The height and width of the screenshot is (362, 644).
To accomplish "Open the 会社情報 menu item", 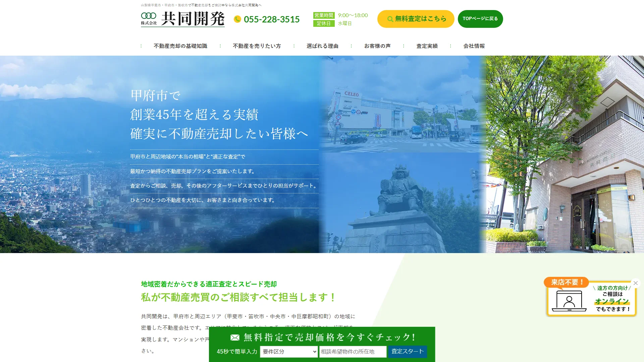I will (474, 46).
